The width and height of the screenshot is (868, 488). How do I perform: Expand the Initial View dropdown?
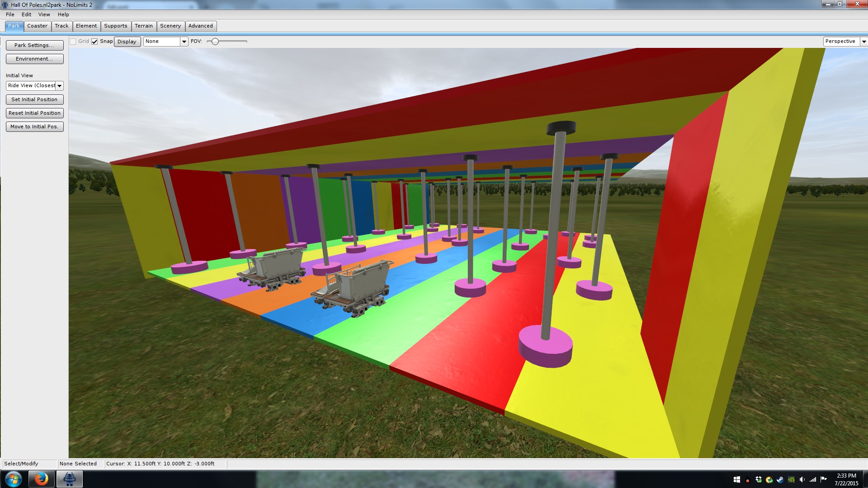click(59, 86)
